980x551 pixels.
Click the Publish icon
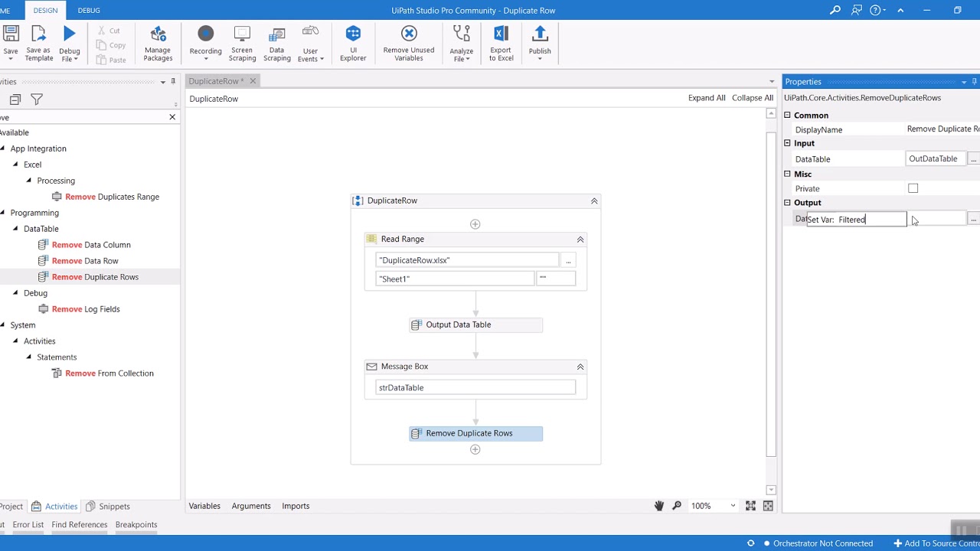point(540,34)
